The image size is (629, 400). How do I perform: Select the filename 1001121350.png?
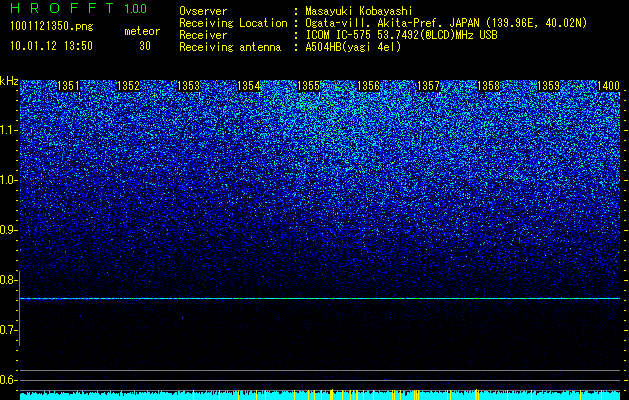pyautogui.click(x=52, y=27)
